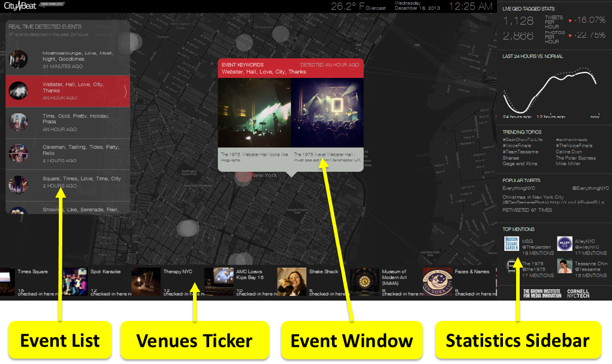Click trending topic #anthemmade
612x364 pixels.
pos(571,139)
